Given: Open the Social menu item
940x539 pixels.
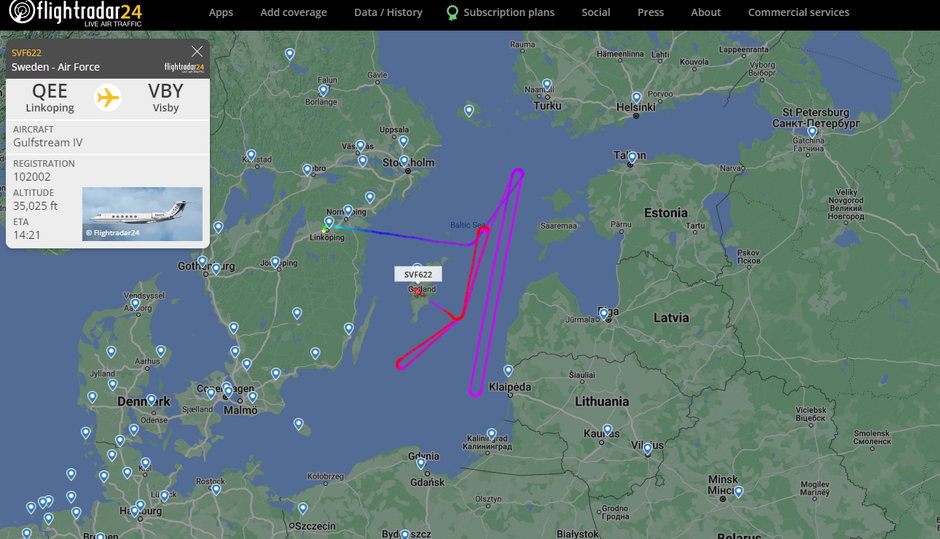Looking at the screenshot, I should click(x=596, y=12).
